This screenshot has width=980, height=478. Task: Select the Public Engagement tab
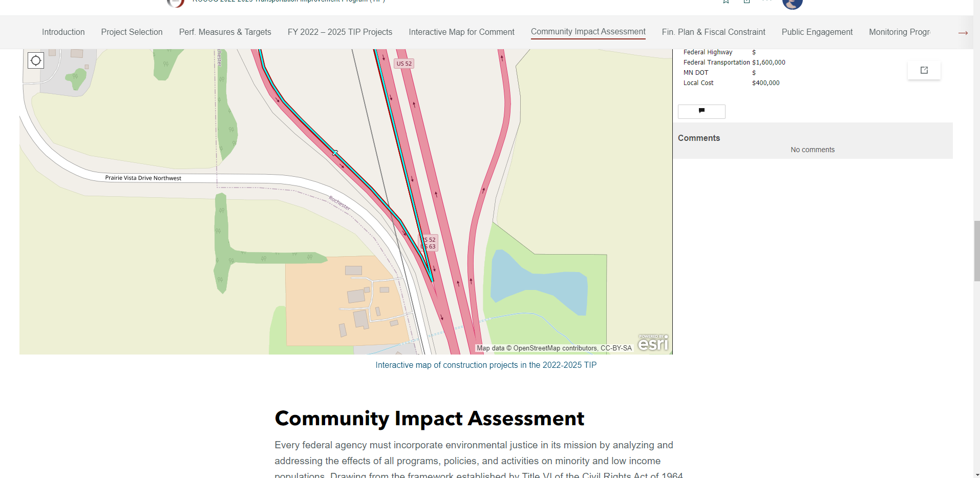817,32
